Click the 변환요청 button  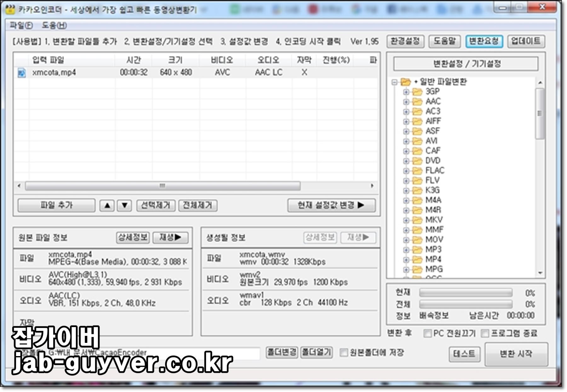[484, 41]
